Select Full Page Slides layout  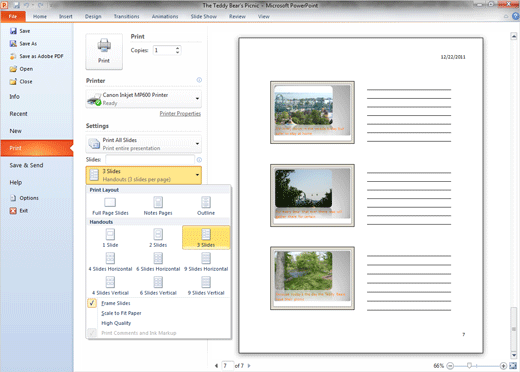[110, 206]
